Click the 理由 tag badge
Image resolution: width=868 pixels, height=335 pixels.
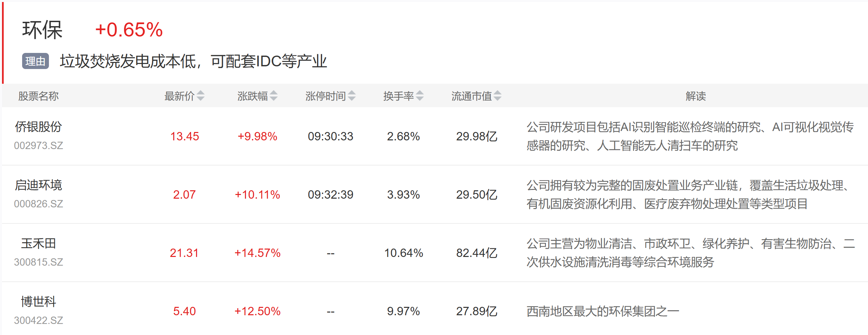(x=36, y=61)
